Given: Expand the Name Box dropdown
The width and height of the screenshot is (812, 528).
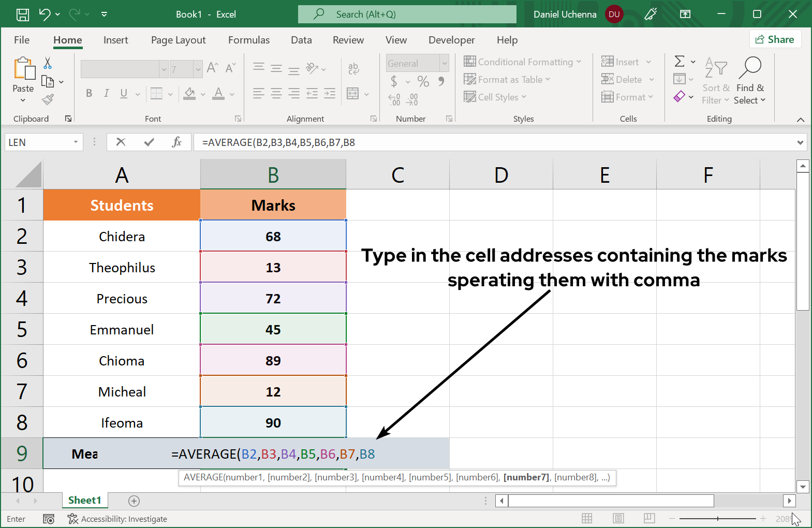Looking at the screenshot, I should 76,142.
